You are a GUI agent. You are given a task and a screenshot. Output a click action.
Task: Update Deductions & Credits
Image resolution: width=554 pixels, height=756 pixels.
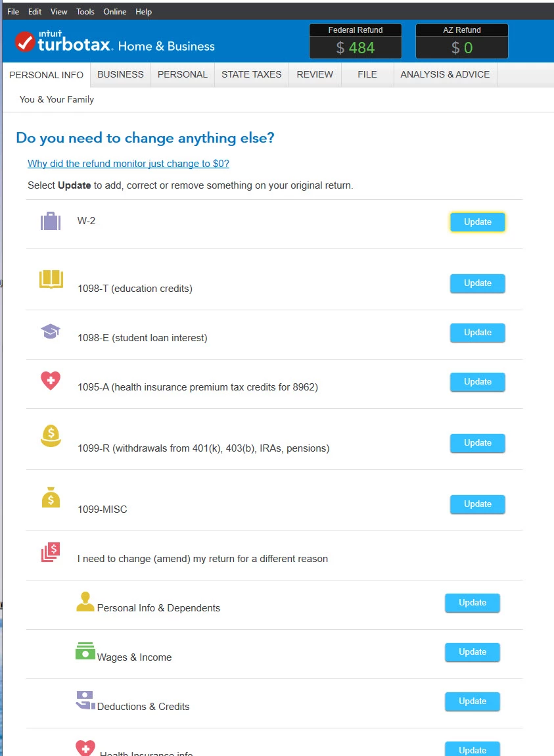click(x=472, y=701)
